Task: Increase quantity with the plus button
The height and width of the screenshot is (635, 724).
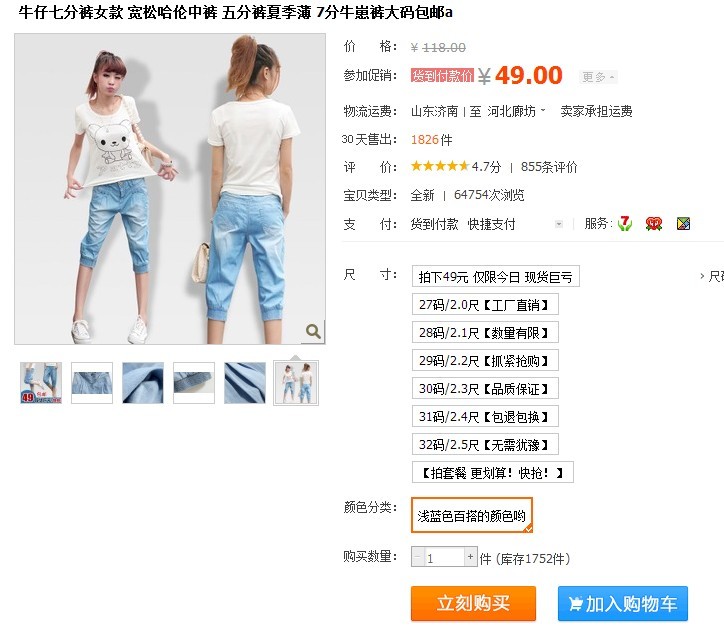Action: tap(471, 557)
